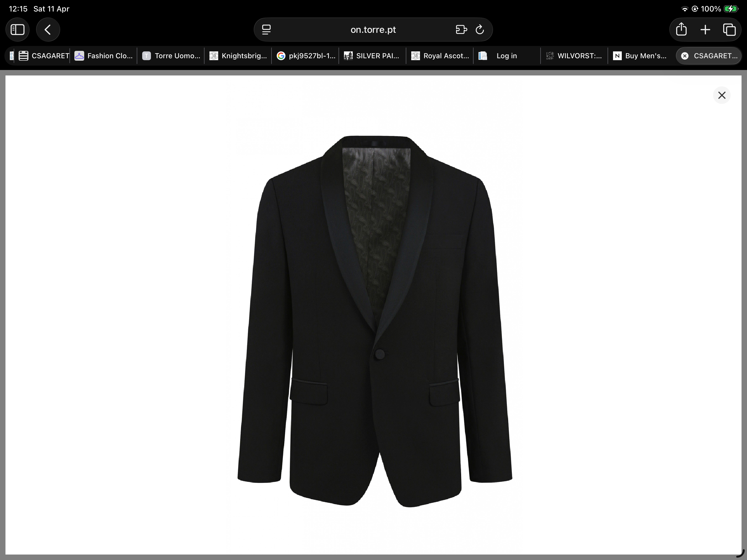Select the Fashion Clothing tab
Image resolution: width=747 pixels, height=560 pixels.
pos(103,56)
